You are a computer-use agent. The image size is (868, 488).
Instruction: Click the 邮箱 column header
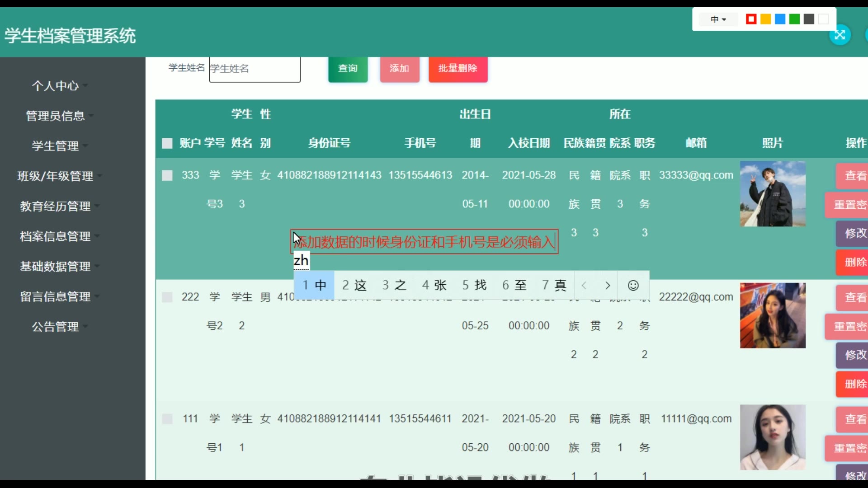tap(696, 143)
